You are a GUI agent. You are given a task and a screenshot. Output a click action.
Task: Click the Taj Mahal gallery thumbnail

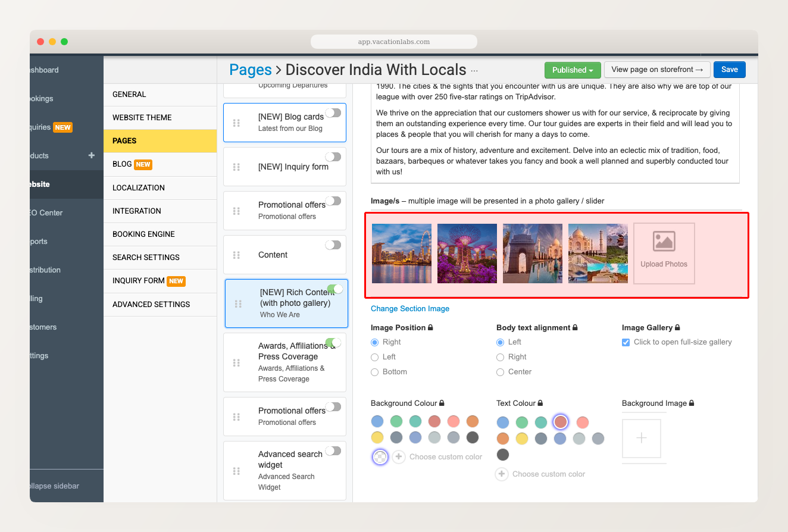(598, 253)
